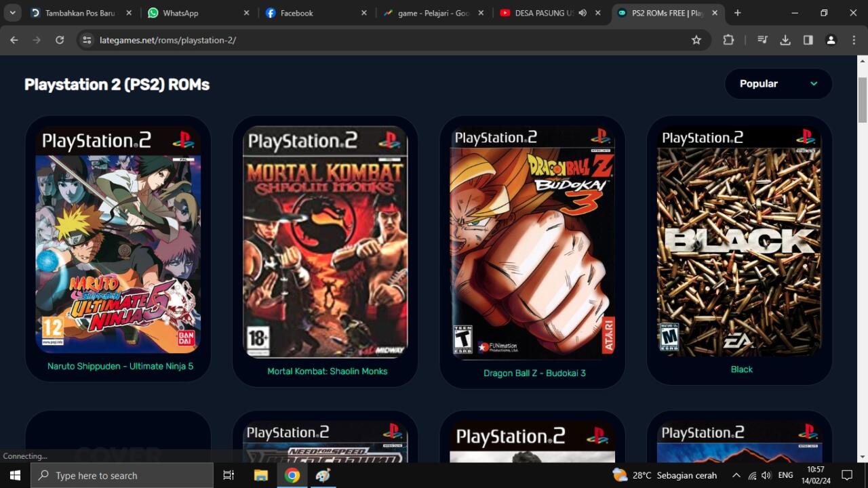Reload the lategames.net page

pyautogui.click(x=59, y=40)
